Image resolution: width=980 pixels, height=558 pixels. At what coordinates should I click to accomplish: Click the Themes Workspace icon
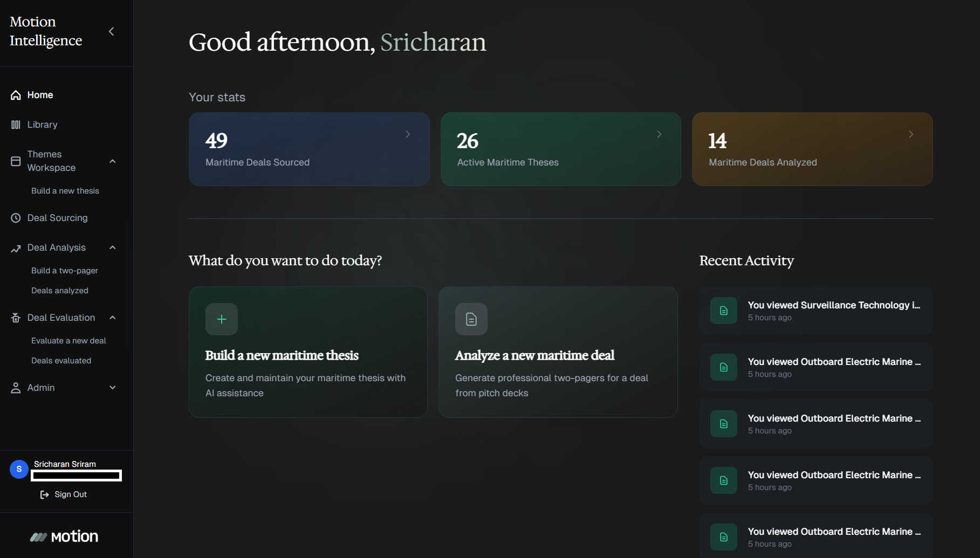(x=16, y=161)
